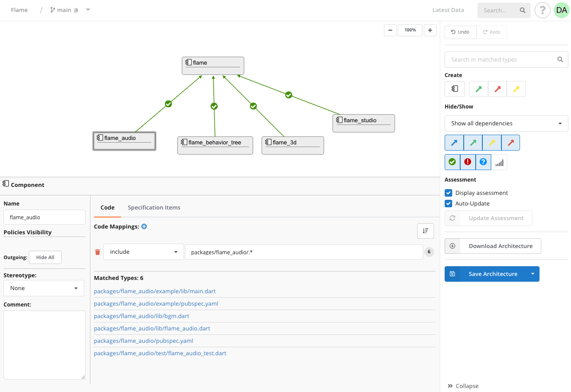Click checkmark on flame_audio dependency edge

pyautogui.click(x=168, y=104)
